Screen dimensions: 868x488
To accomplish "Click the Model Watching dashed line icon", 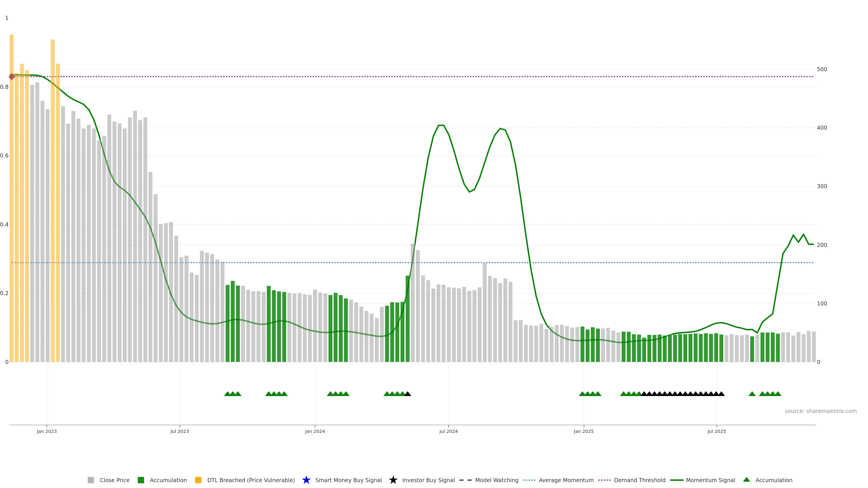I will tap(465, 480).
